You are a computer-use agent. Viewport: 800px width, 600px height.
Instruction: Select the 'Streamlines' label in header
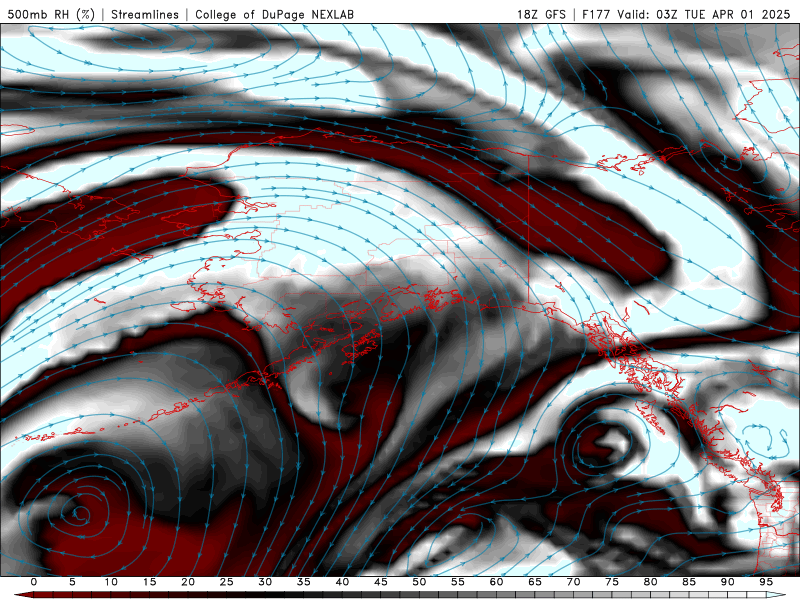(x=145, y=14)
